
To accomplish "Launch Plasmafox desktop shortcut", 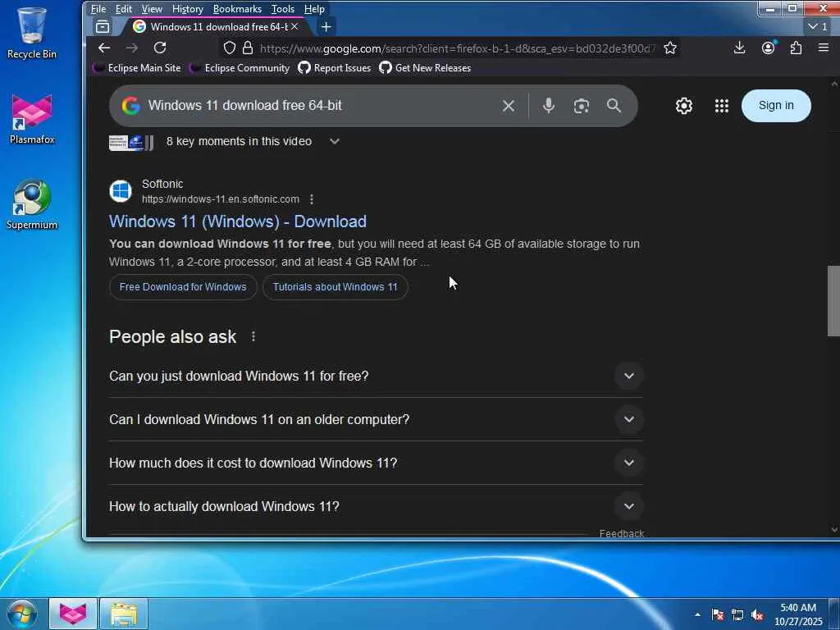I will [x=32, y=119].
